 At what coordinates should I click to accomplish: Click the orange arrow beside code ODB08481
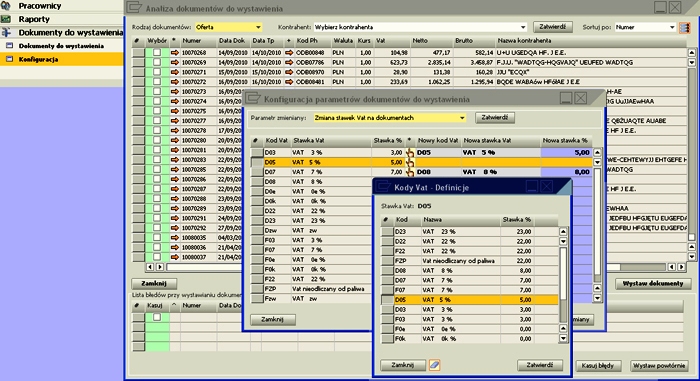[289, 82]
